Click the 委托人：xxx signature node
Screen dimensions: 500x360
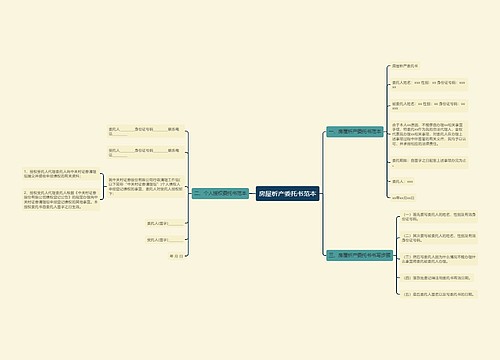tap(403, 182)
